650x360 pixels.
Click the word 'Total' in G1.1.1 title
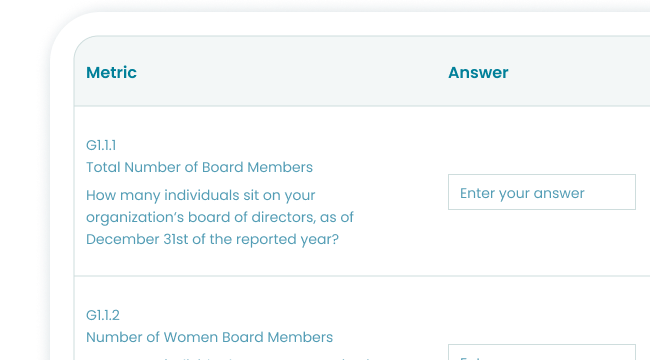(103, 167)
